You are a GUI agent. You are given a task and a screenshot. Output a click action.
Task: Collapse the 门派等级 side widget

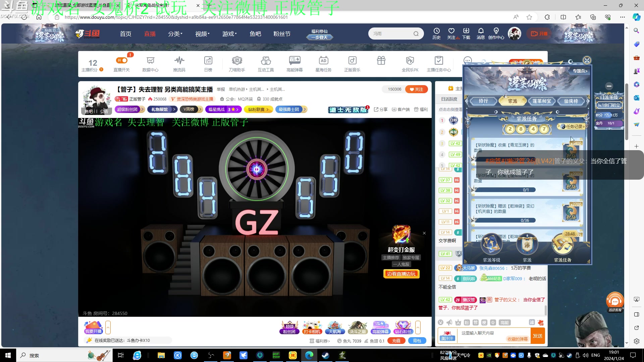[x=609, y=86]
